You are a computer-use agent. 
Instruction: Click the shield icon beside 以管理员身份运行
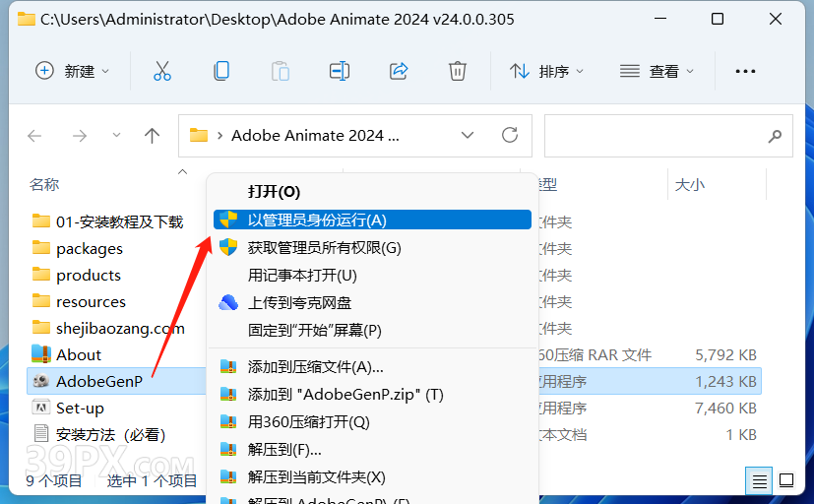tap(228, 220)
